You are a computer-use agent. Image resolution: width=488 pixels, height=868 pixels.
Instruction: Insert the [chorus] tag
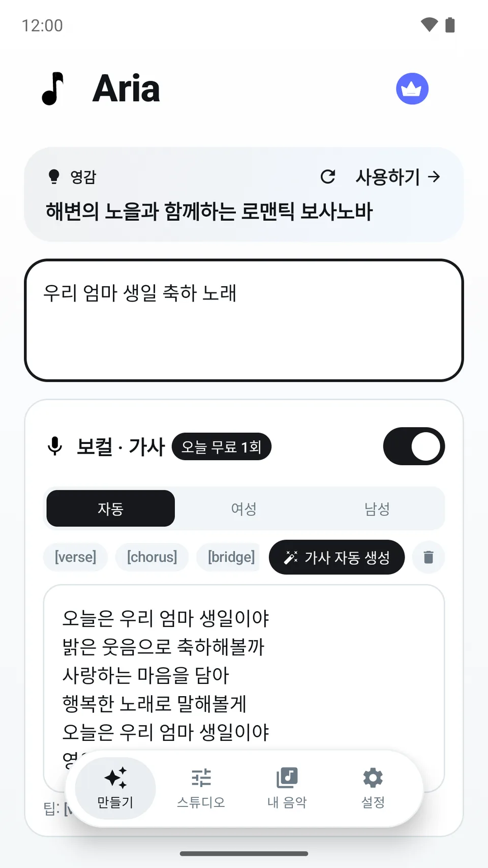point(152,557)
